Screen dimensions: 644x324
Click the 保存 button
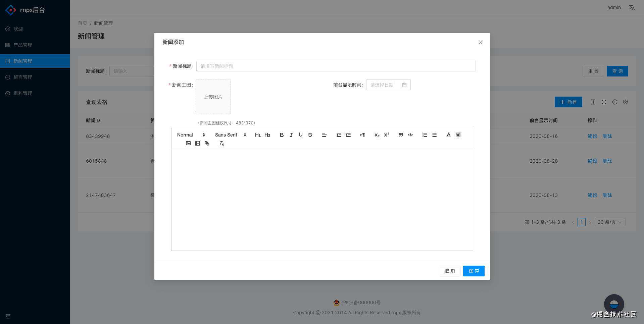point(474,271)
